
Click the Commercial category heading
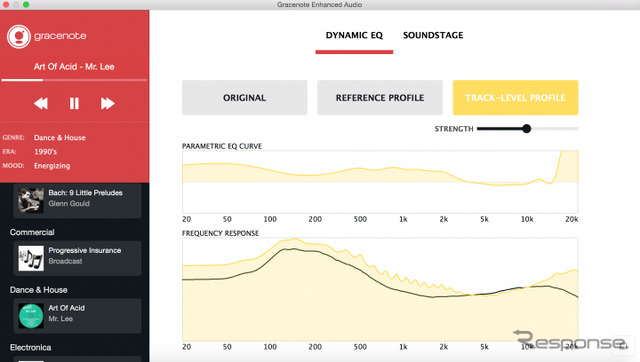click(x=32, y=232)
